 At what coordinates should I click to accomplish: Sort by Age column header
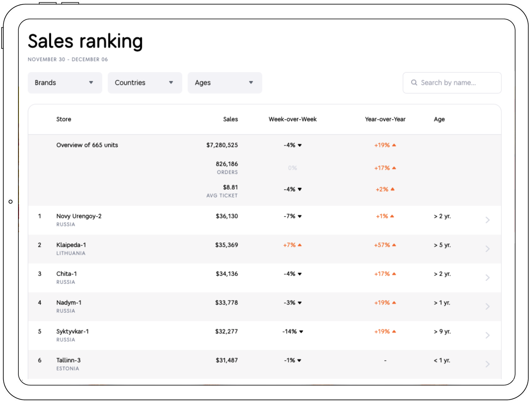pyautogui.click(x=439, y=119)
